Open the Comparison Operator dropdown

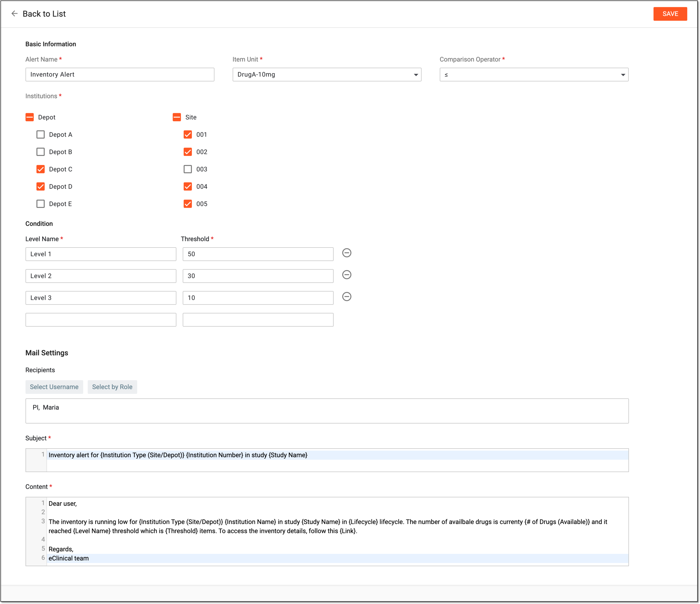coord(534,75)
